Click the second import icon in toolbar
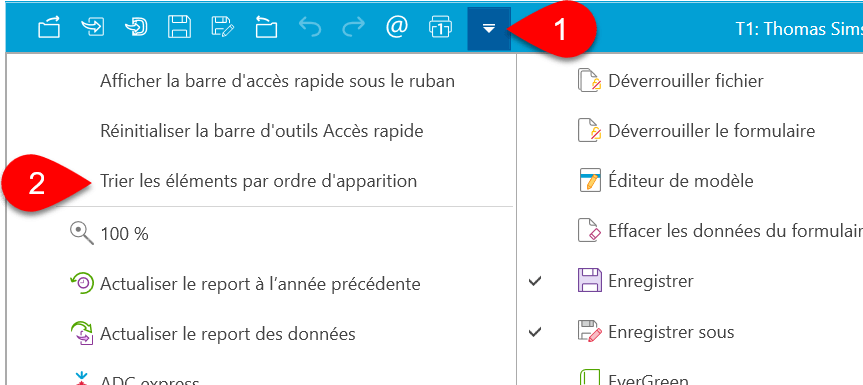Viewport: 863px width, 385px height. tap(136, 27)
